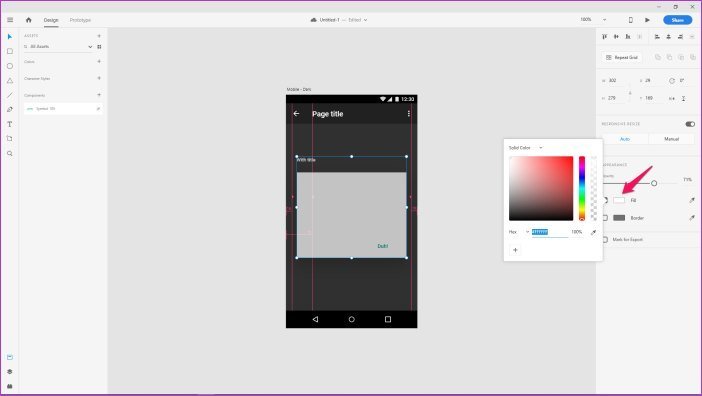The height and width of the screenshot is (396, 702).
Task: Use eyedropper in color picker popup
Action: (594, 232)
